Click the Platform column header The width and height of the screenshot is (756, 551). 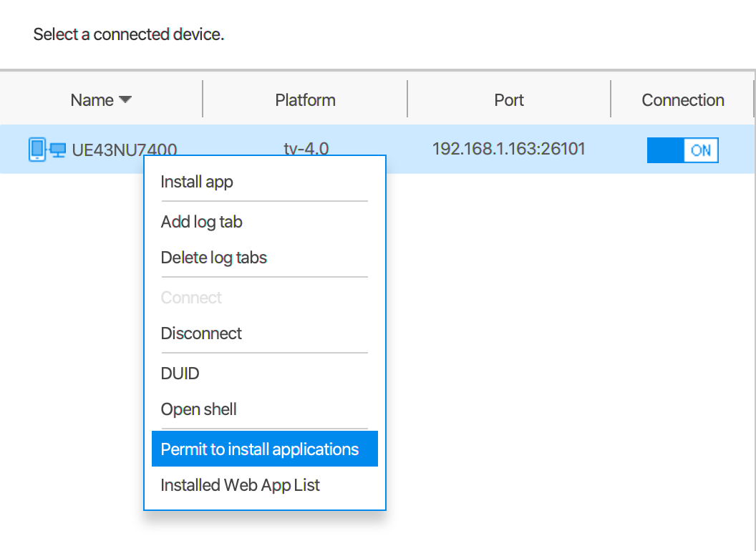[x=305, y=99]
